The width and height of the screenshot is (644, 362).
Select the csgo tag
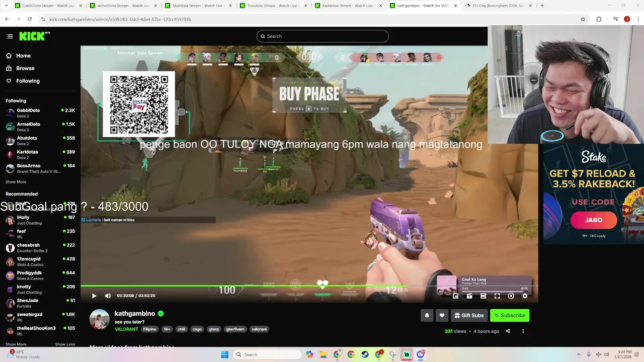(197, 329)
